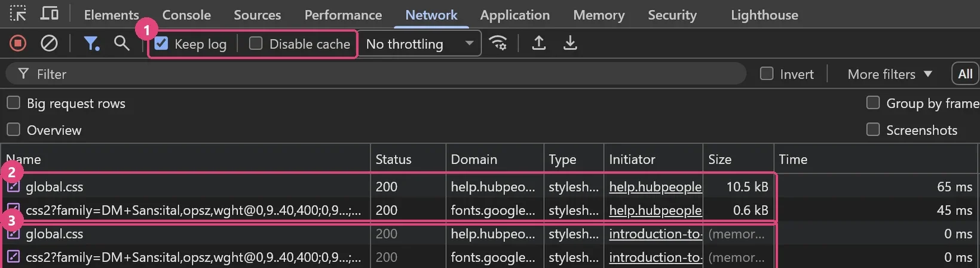Open introduction-to initiator link for last css2 row
This screenshot has width=980, height=268.
(x=655, y=257)
